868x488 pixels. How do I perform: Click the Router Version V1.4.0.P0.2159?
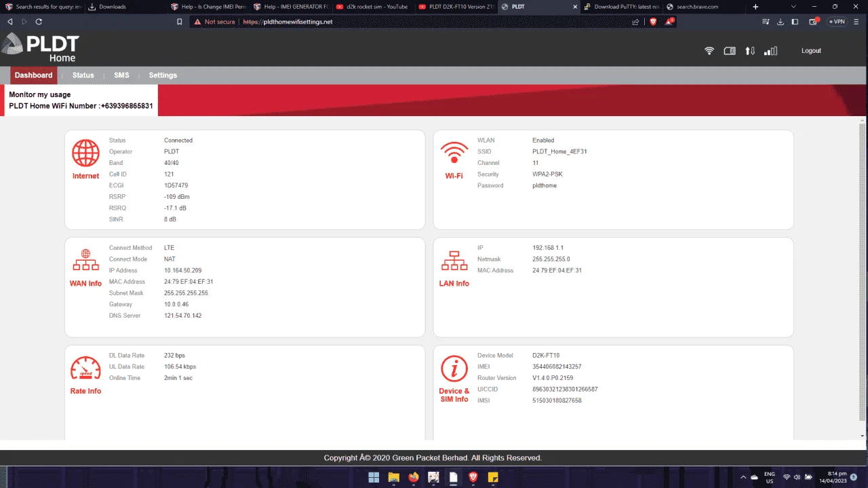(553, 378)
